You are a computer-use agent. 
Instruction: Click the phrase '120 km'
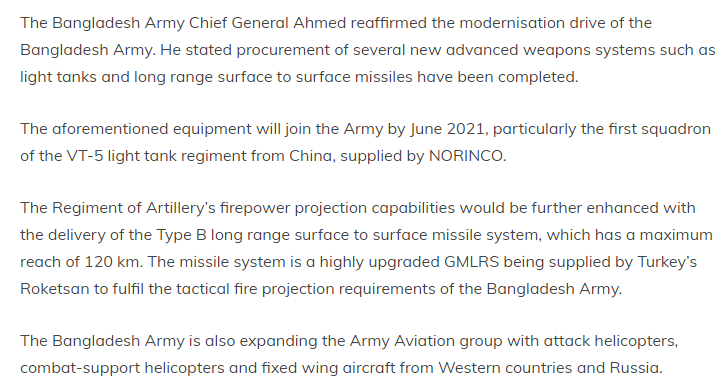click(x=112, y=262)
